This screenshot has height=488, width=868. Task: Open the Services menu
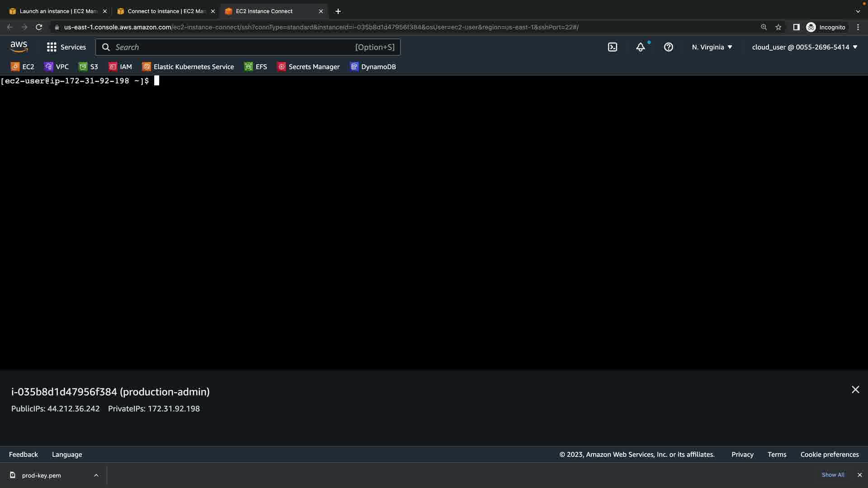(66, 47)
